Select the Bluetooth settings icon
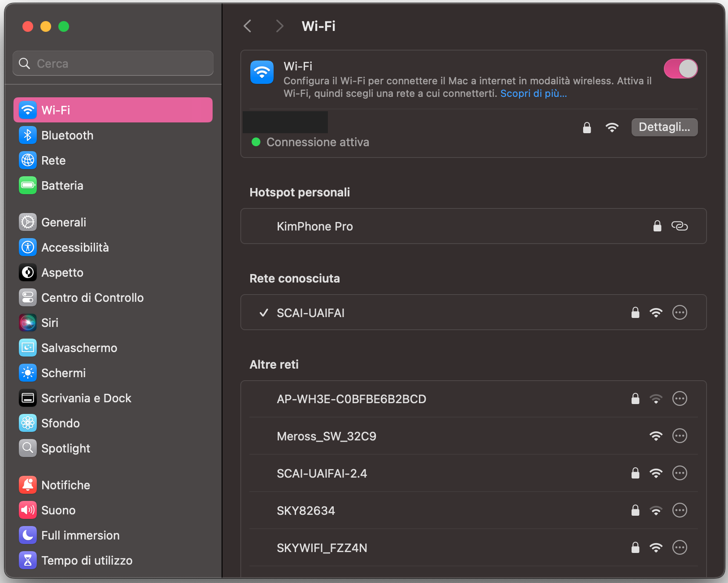The image size is (728, 583). pyautogui.click(x=27, y=135)
